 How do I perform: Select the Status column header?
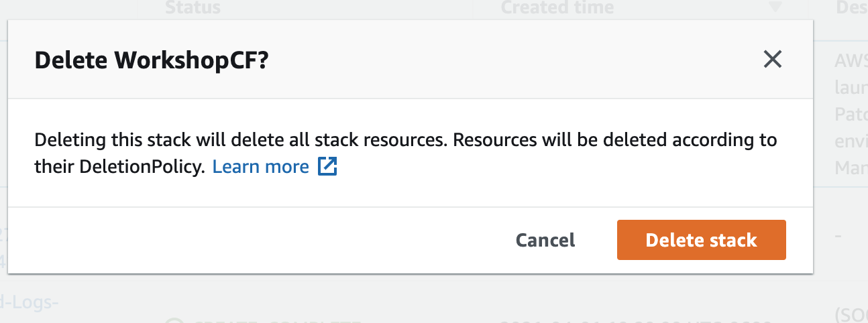pyautogui.click(x=193, y=8)
